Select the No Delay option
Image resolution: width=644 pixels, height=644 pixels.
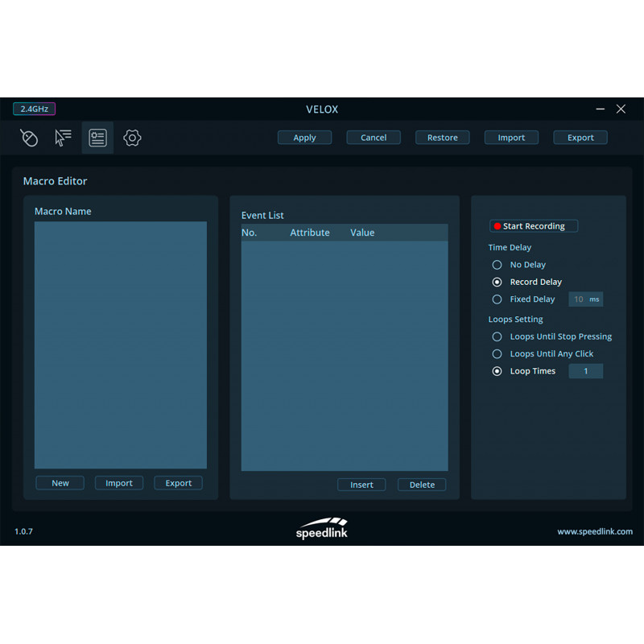[x=497, y=265]
